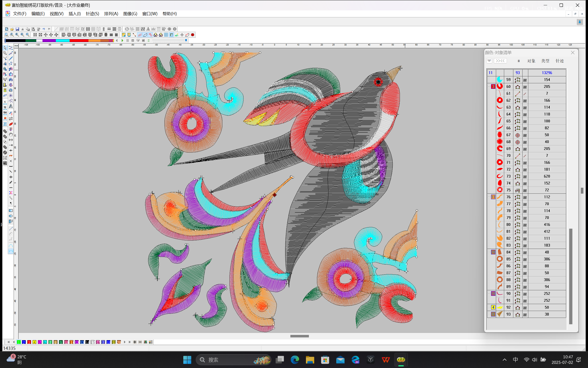Open a file using the folder icon
Image resolution: width=588 pixels, height=368 pixels.
(12, 29)
